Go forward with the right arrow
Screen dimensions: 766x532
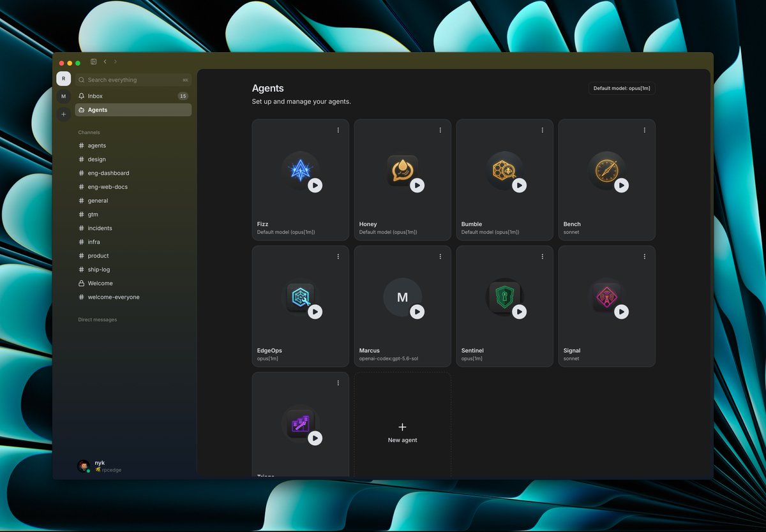tap(116, 62)
